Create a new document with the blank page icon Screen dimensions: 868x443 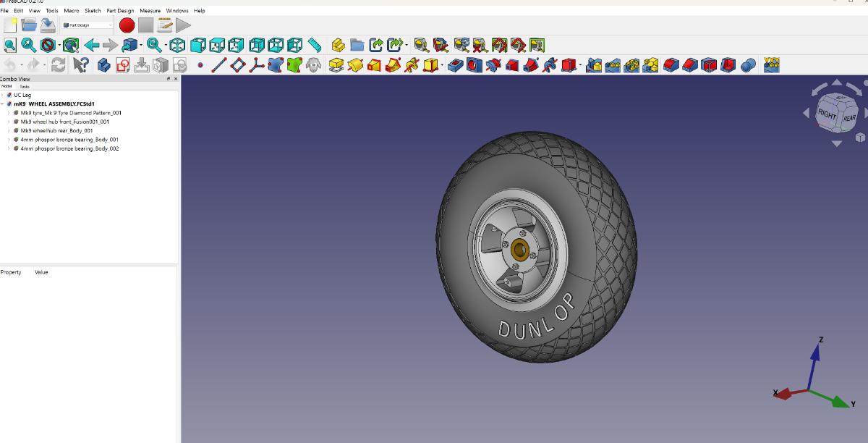coord(11,25)
